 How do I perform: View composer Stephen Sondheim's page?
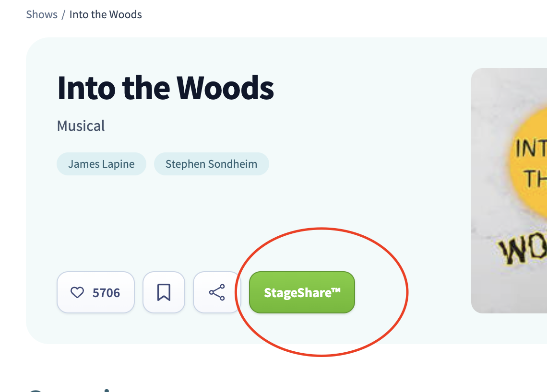[x=212, y=164]
